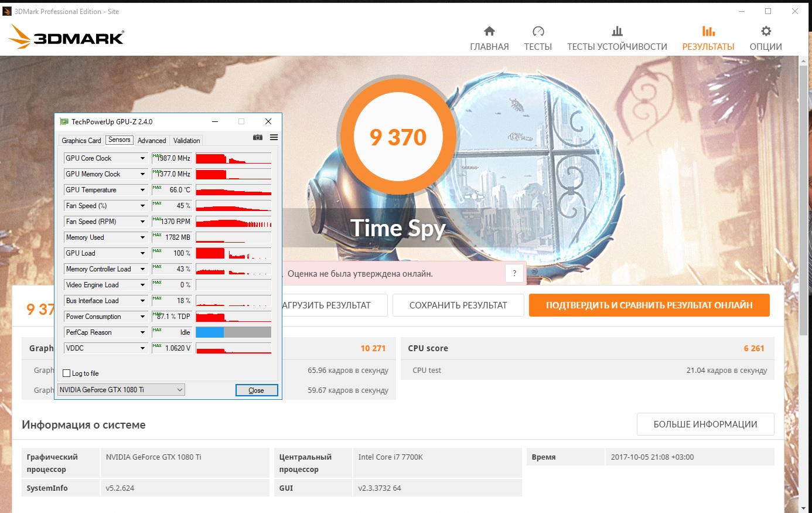Viewport: 812px width, 513px height.
Task: Open the GPU-Z hamburger menu
Action: (x=274, y=137)
